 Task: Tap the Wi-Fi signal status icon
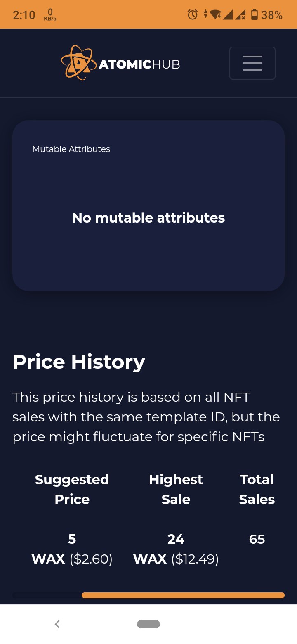click(216, 15)
